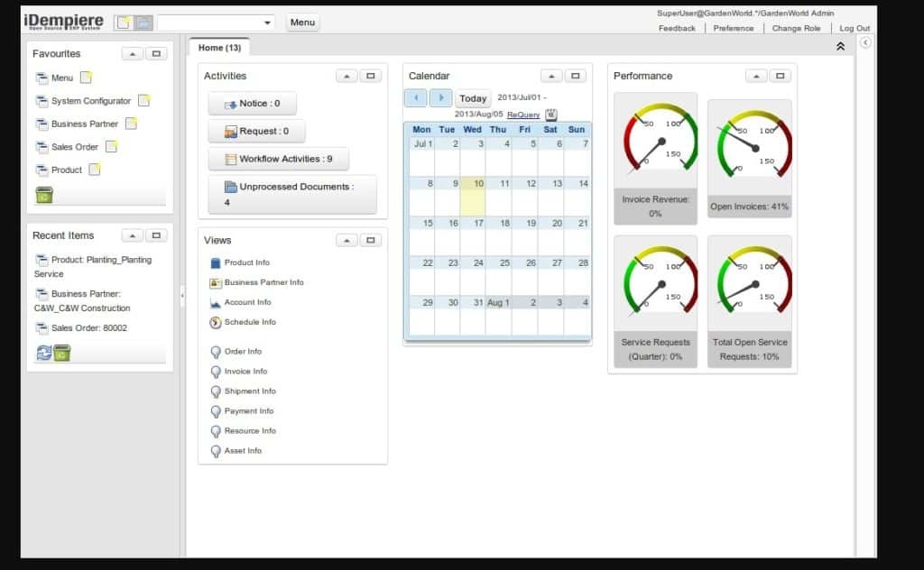Toggle maximize on the Views panel
Screen dimensions: 924x570
(x=370, y=241)
